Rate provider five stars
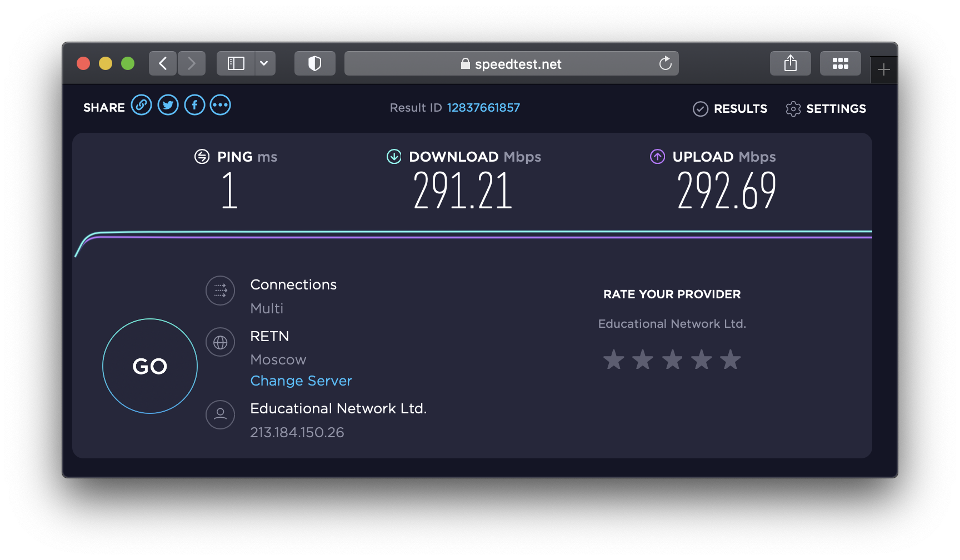Image resolution: width=960 pixels, height=560 pixels. (731, 360)
